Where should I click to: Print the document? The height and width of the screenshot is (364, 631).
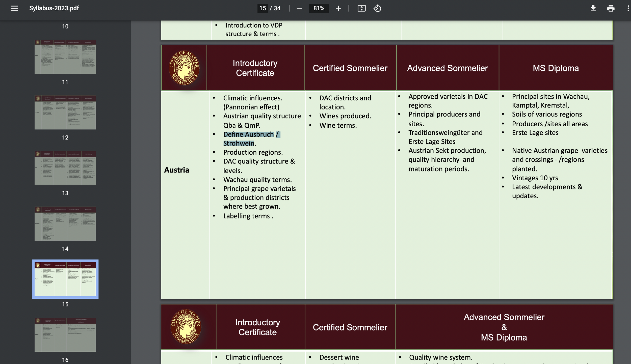[x=611, y=8]
